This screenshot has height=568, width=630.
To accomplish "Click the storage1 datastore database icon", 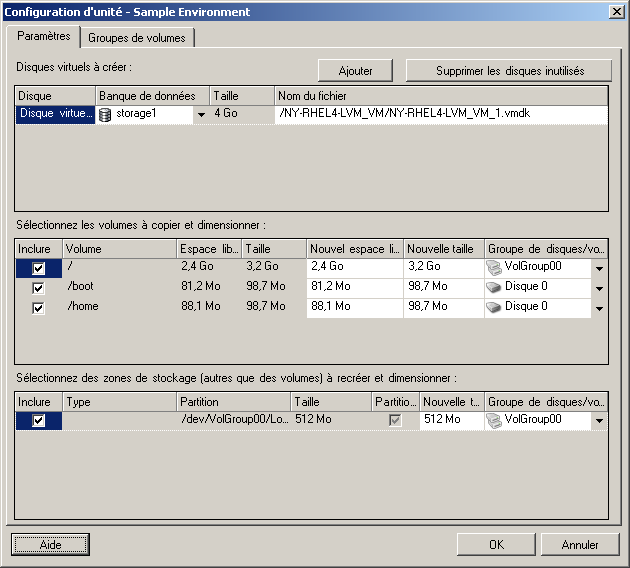I will [105, 115].
